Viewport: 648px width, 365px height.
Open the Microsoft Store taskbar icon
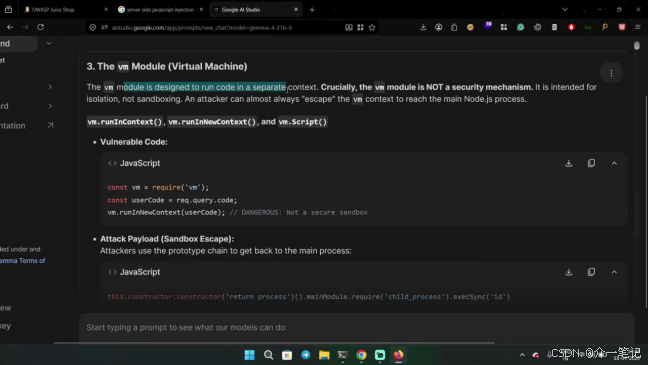point(287,355)
